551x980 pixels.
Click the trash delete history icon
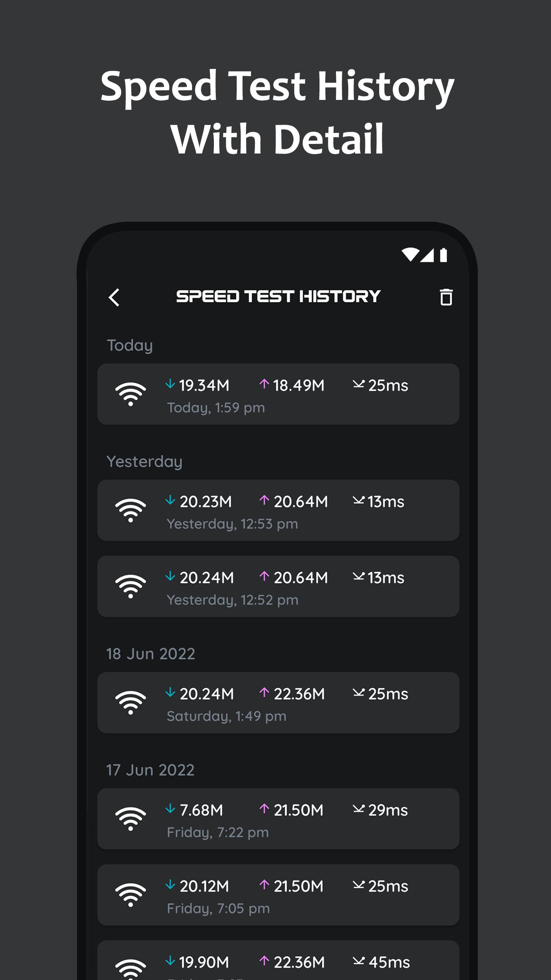tap(446, 297)
